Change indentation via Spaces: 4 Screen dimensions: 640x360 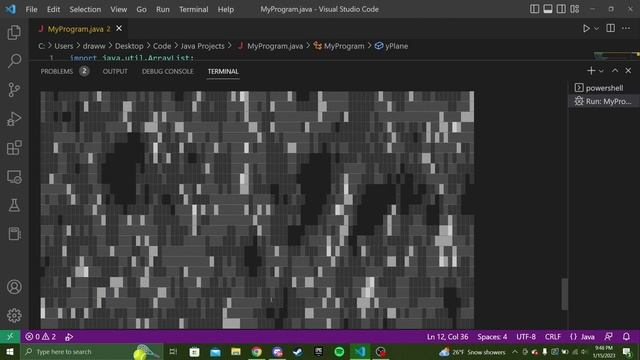tap(492, 337)
